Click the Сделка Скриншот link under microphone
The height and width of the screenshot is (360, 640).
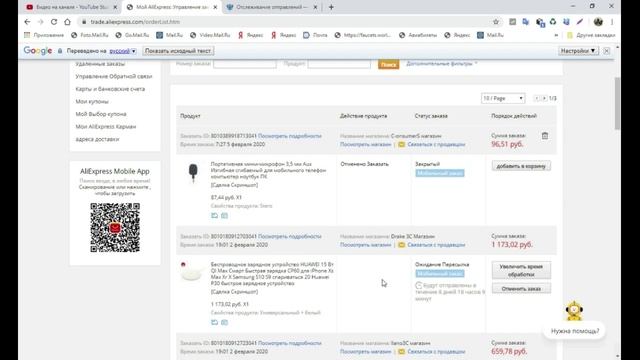pyautogui.click(x=234, y=185)
